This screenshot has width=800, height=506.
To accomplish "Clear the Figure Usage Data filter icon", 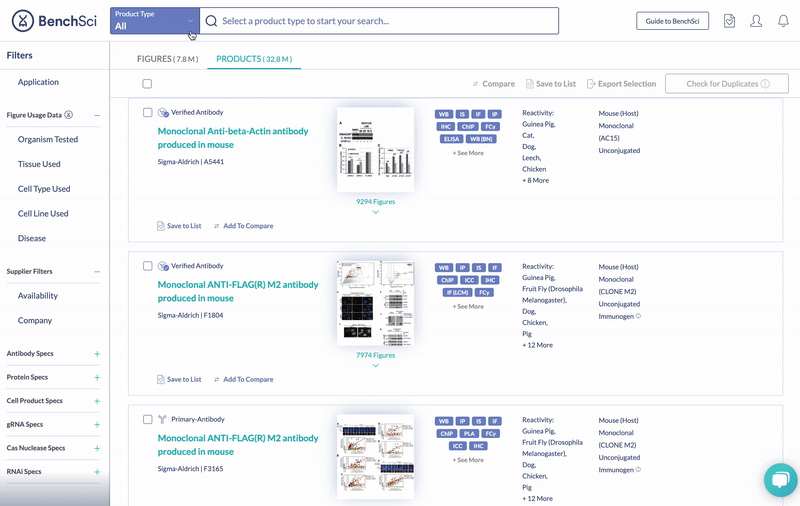I will point(68,115).
